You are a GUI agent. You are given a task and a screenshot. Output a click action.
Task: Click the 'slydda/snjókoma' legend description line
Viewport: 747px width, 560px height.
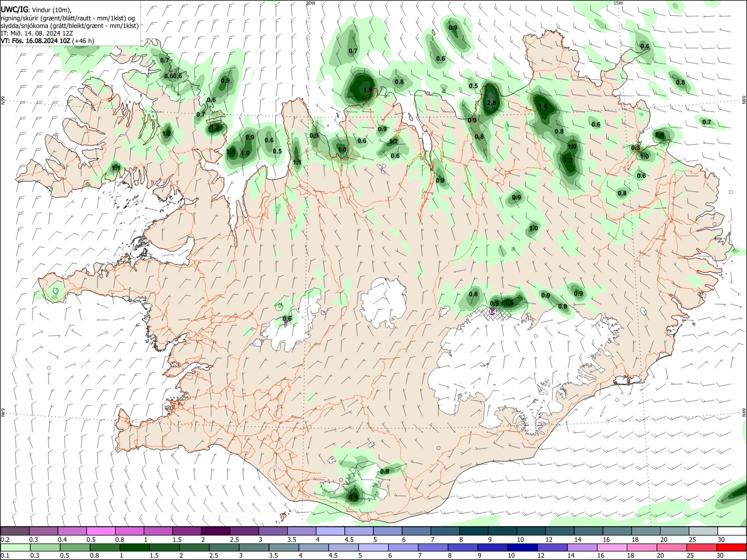[69, 26]
